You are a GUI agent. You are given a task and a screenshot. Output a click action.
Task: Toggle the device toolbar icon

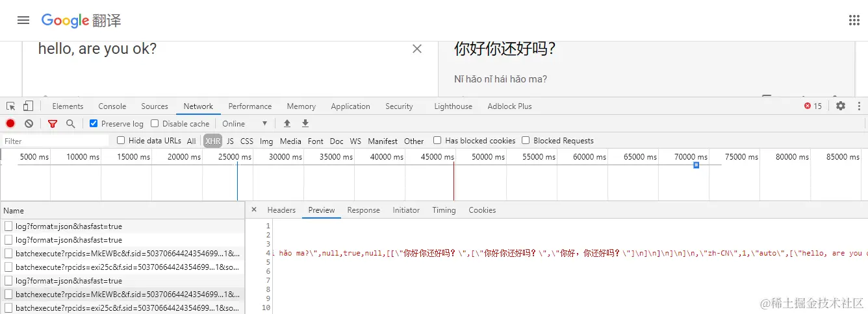point(28,106)
